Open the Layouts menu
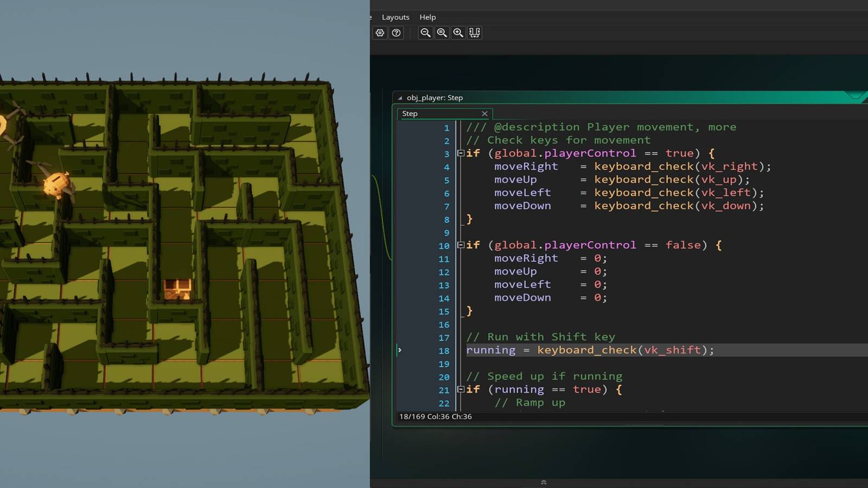Image resolution: width=868 pixels, height=488 pixels. point(395,17)
